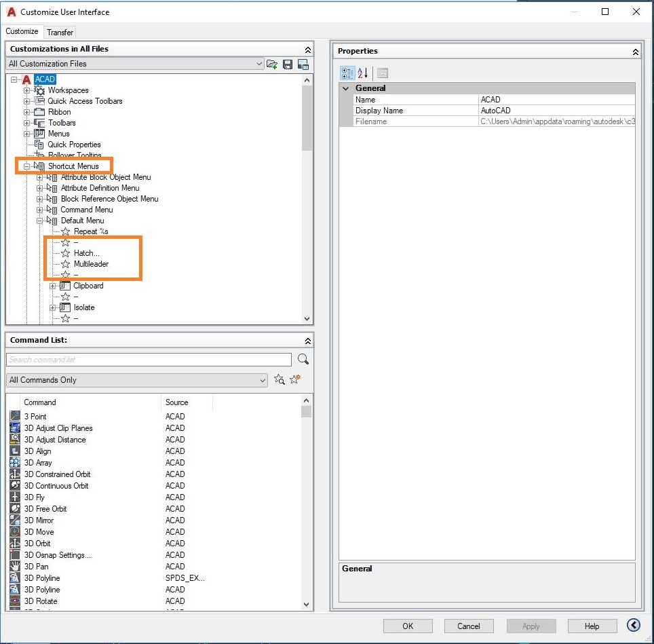Screen dimensions: 654x644
Task: Click the 3D Mirror command icon
Action: click(15, 520)
